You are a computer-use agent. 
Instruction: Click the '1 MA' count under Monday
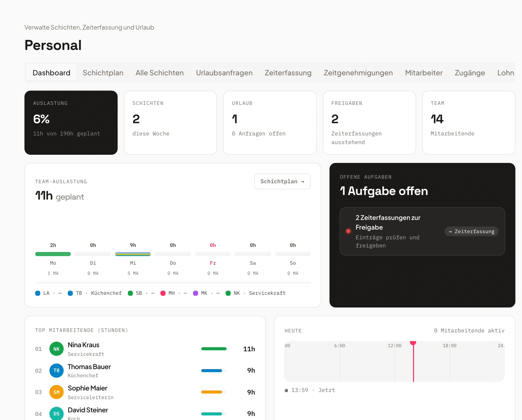[x=53, y=273]
